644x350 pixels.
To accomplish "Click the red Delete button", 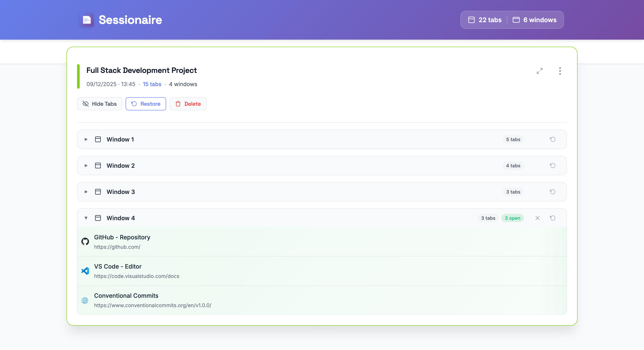I will [188, 104].
